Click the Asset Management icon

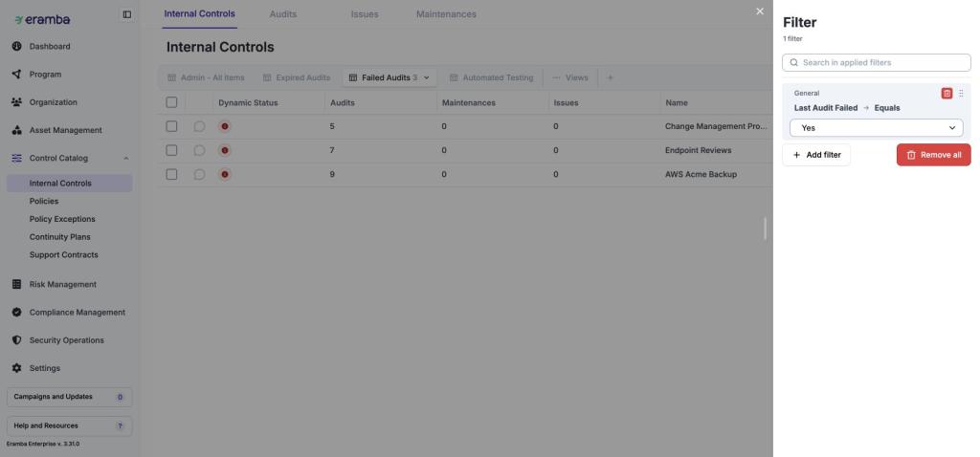tap(17, 130)
